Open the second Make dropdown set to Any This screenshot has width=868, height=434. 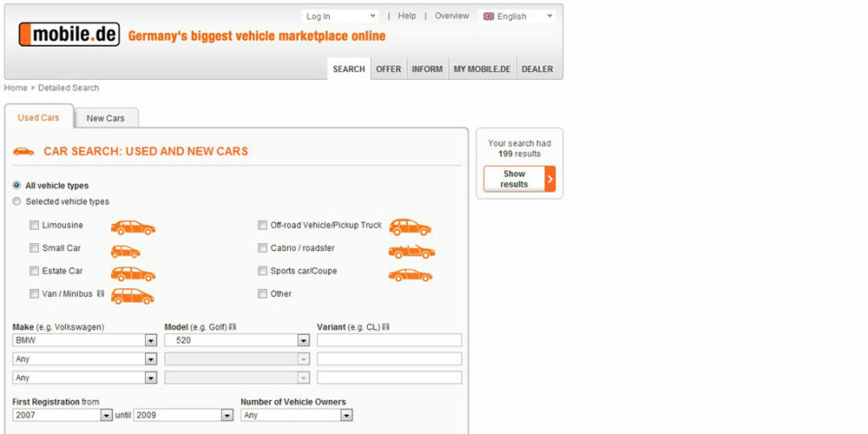tap(85, 359)
